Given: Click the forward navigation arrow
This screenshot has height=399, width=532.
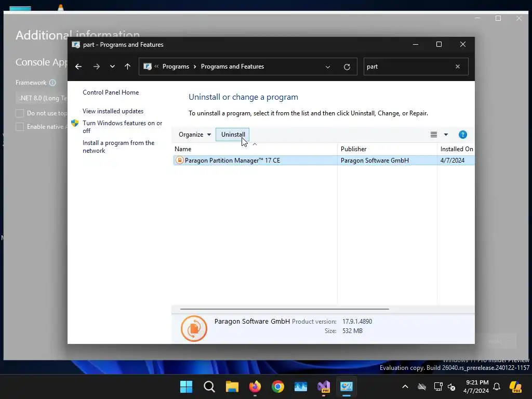Looking at the screenshot, I should pos(97,66).
